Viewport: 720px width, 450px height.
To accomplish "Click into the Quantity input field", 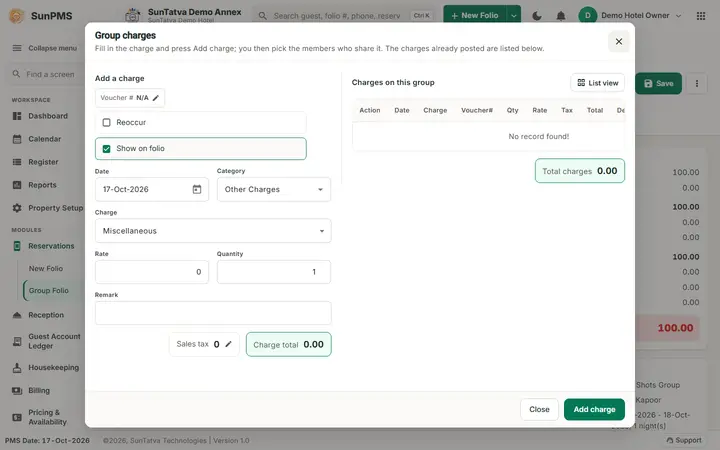I will pos(274,272).
